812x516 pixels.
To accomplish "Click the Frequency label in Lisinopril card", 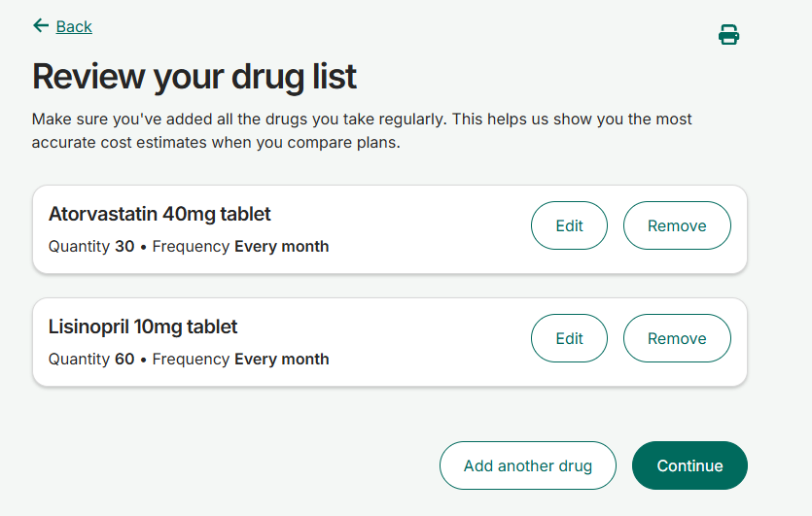I will click(x=191, y=360).
